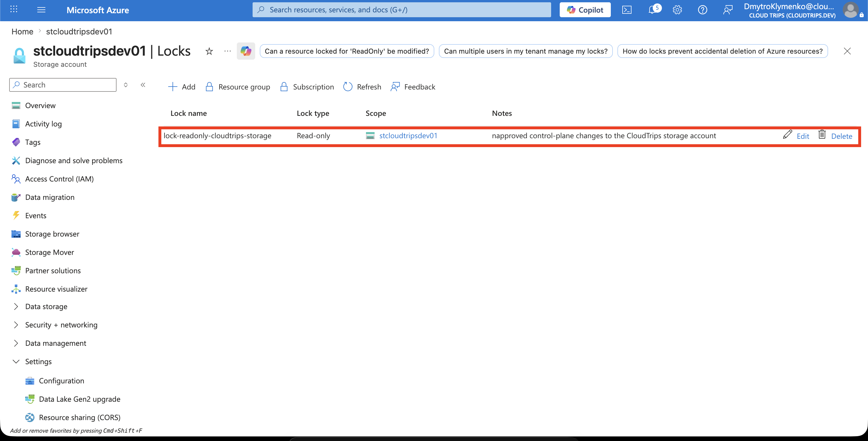The image size is (868, 441).
Task: Click the 'Lock name' column header
Action: [188, 114]
